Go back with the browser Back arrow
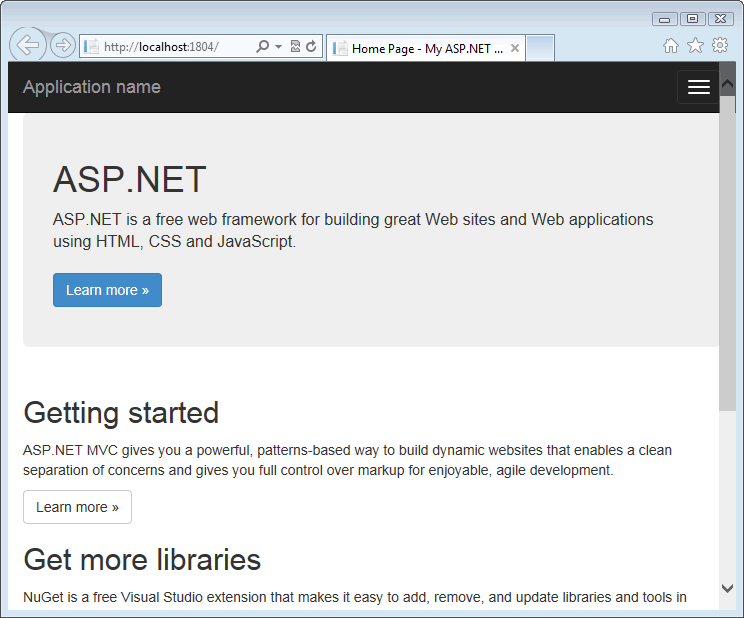The image size is (744, 618). click(28, 45)
